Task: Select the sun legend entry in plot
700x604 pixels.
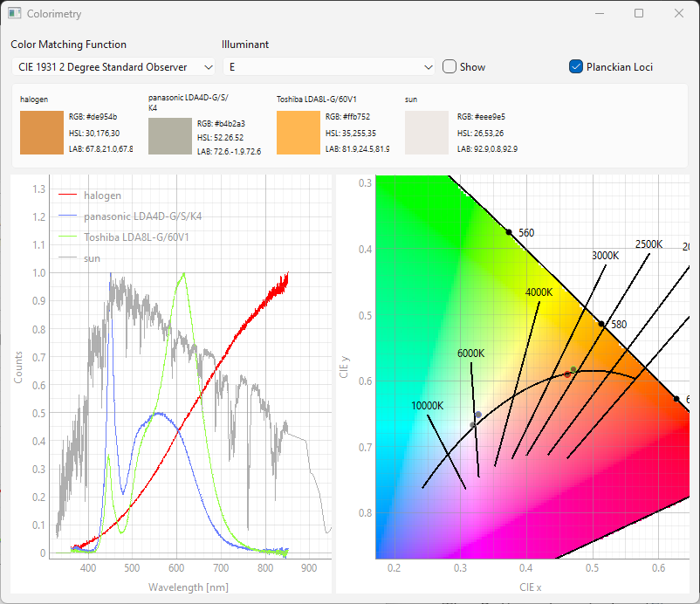Action: tap(93, 258)
